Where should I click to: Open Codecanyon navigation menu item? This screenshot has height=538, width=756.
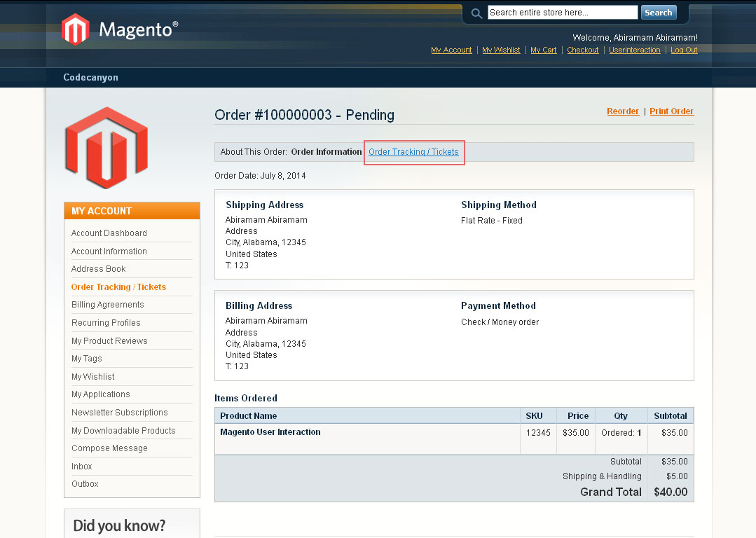pyautogui.click(x=90, y=77)
